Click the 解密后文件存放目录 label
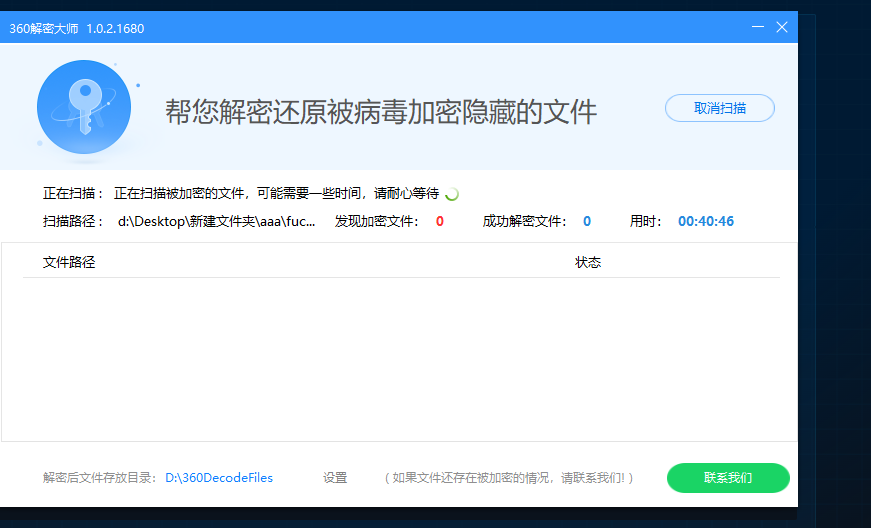The height and width of the screenshot is (528, 871). 101,477
